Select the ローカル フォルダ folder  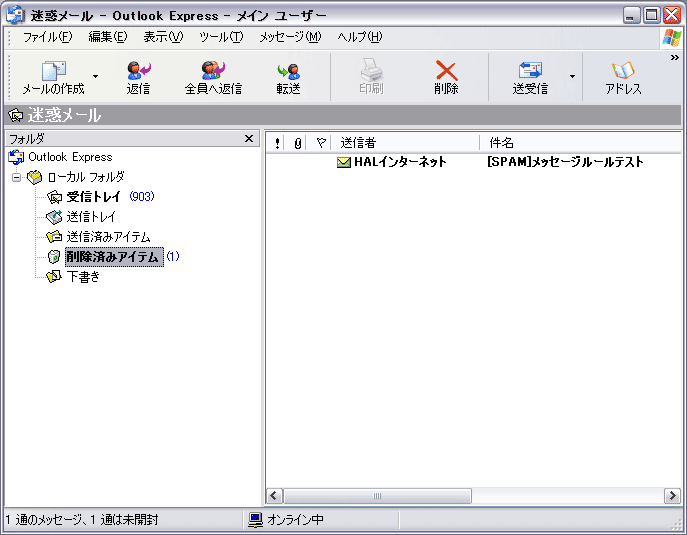coord(86,177)
